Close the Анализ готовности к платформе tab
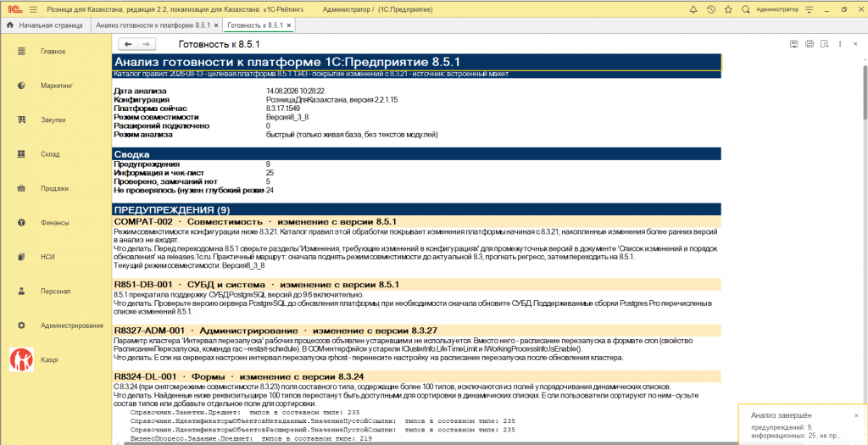868x445 pixels. click(216, 25)
